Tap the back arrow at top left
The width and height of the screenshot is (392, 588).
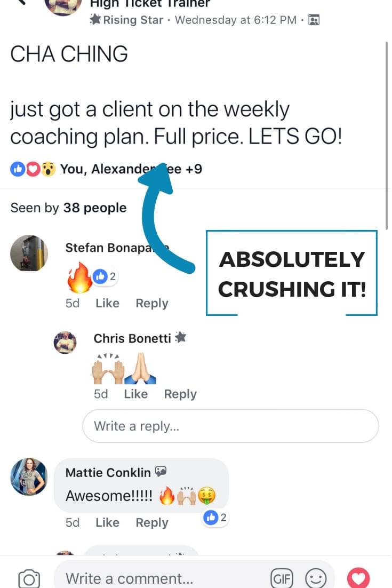point(22,2)
